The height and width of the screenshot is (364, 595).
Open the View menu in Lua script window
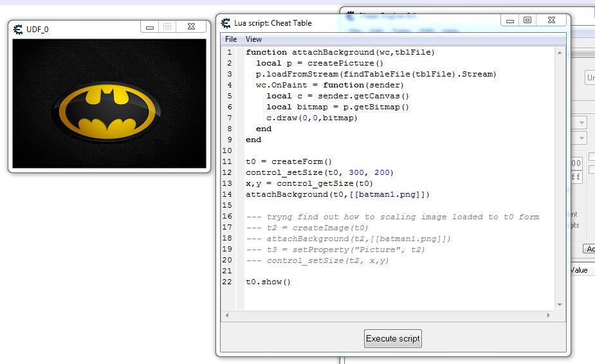click(253, 39)
